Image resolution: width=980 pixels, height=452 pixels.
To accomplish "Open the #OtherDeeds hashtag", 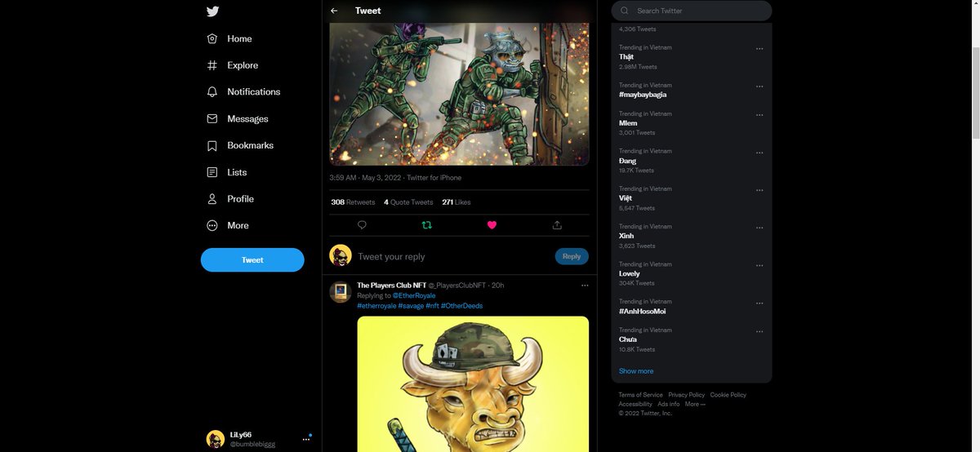I will coord(461,305).
